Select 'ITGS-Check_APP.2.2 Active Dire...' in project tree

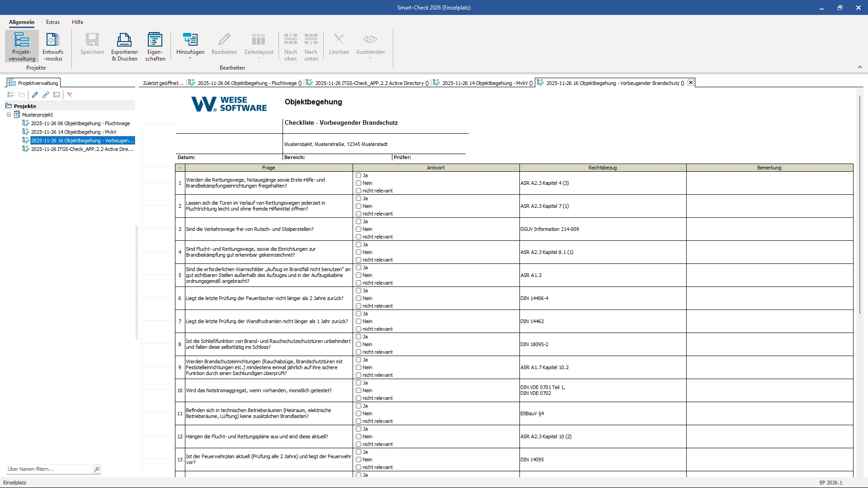click(82, 149)
